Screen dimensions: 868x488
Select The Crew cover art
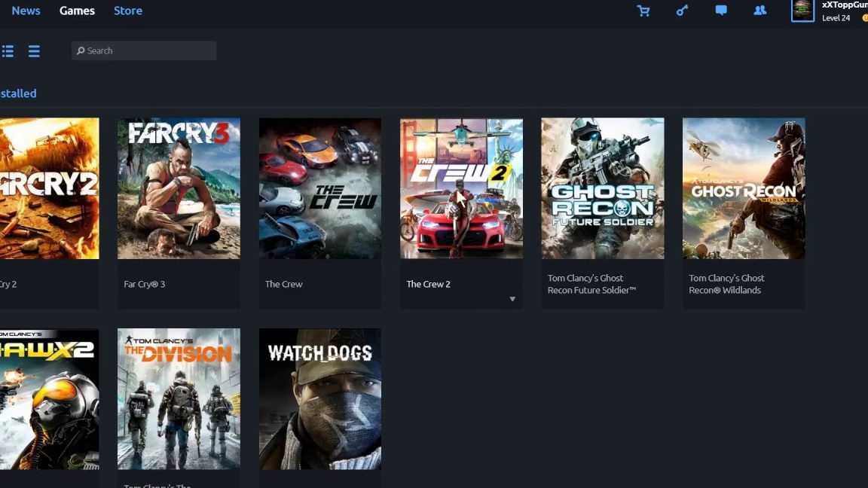(319, 188)
